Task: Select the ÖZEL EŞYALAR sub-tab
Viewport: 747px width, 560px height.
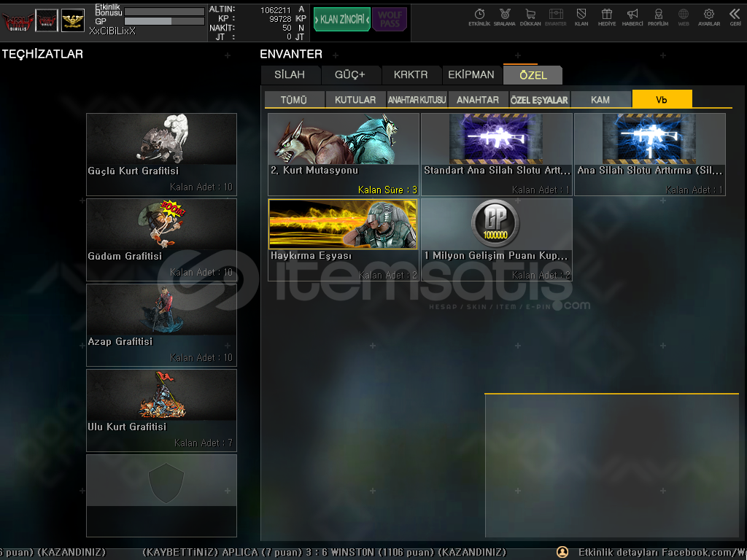Action: pos(539,99)
